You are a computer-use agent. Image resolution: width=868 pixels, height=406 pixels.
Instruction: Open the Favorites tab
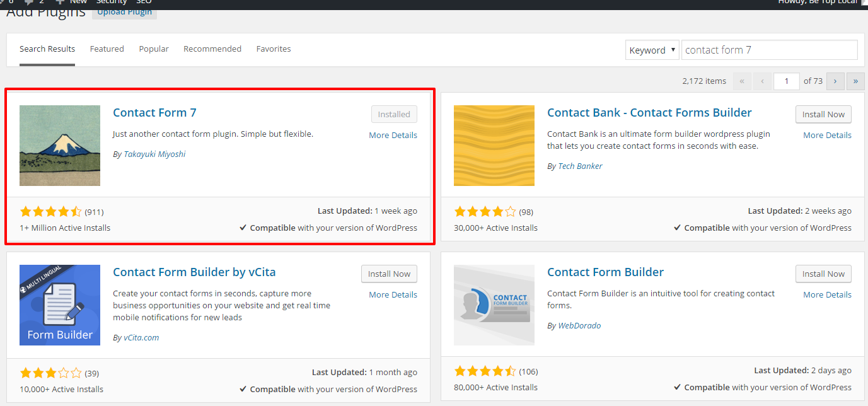pyautogui.click(x=274, y=49)
